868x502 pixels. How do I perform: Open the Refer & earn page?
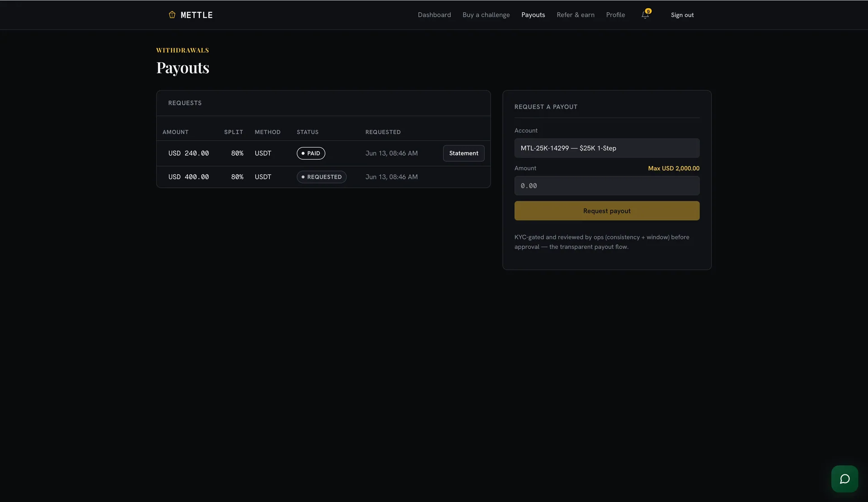576,15
